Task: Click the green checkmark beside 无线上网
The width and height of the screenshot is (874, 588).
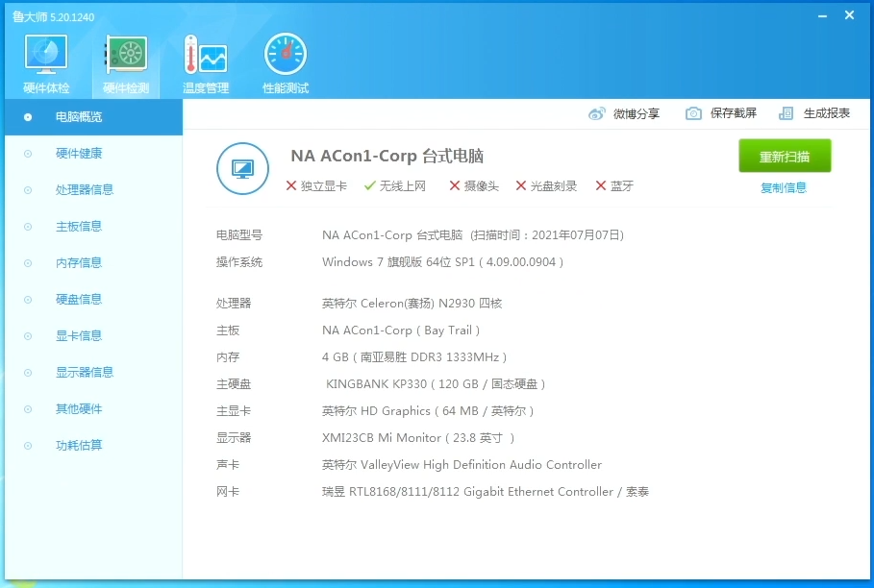Action: tap(369, 186)
